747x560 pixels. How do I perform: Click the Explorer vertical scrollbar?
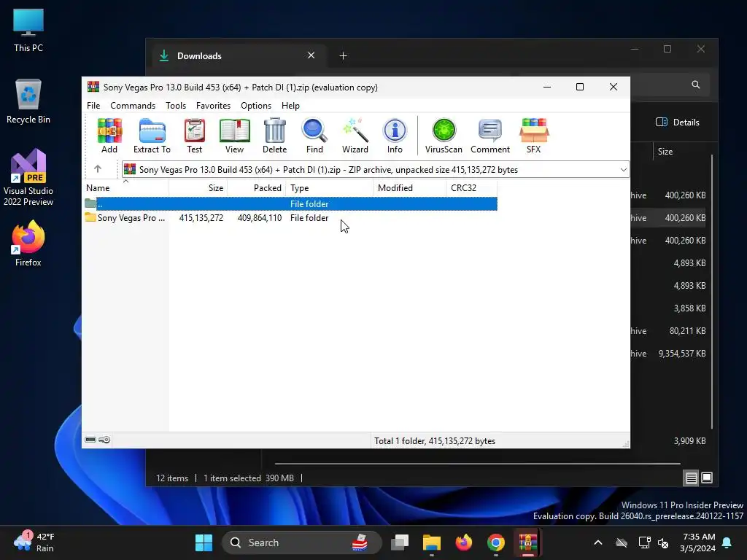(712, 292)
